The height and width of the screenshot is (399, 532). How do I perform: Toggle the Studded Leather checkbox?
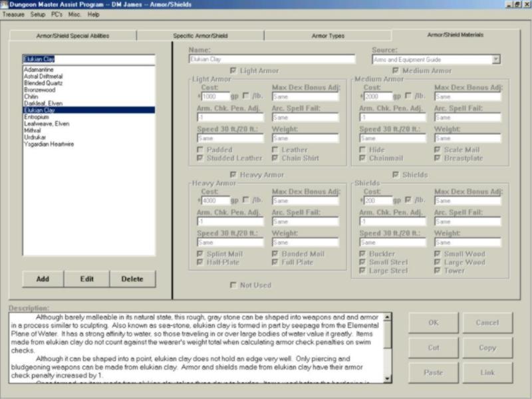(201, 158)
